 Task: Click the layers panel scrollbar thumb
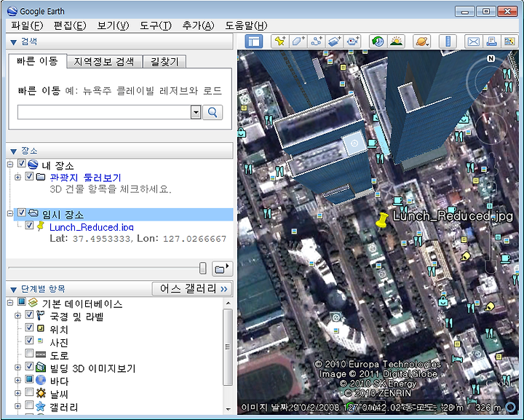pos(228,346)
